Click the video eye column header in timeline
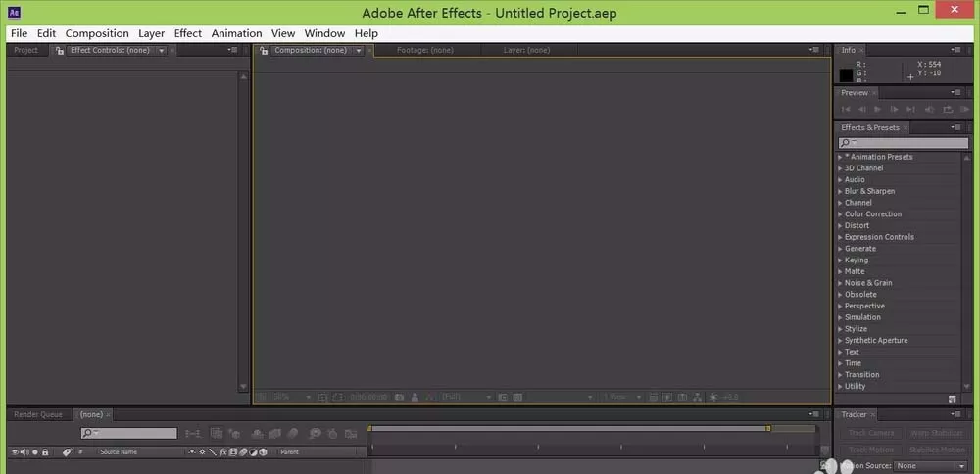This screenshot has height=474, width=980. (15, 452)
